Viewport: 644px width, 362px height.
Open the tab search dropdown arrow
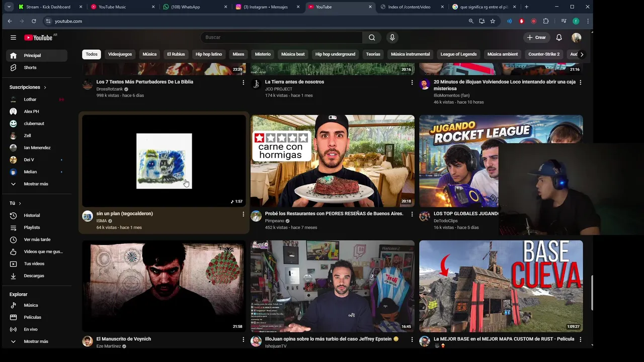tap(9, 7)
